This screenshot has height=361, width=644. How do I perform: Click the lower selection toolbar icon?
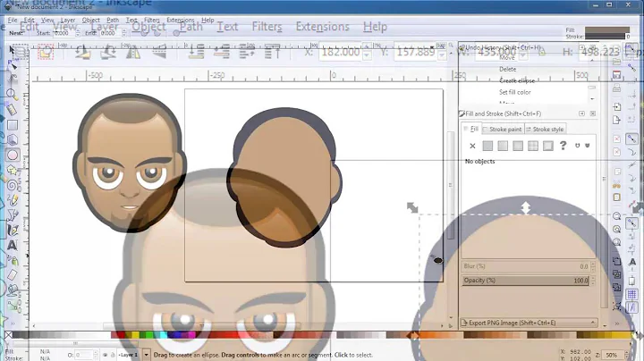222,52
